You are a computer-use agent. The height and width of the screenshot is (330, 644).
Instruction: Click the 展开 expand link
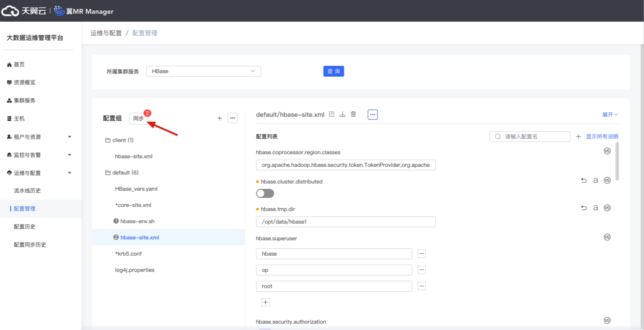(x=610, y=115)
